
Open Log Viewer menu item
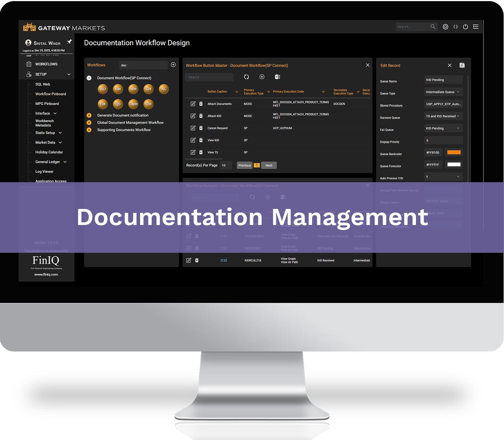44,172
